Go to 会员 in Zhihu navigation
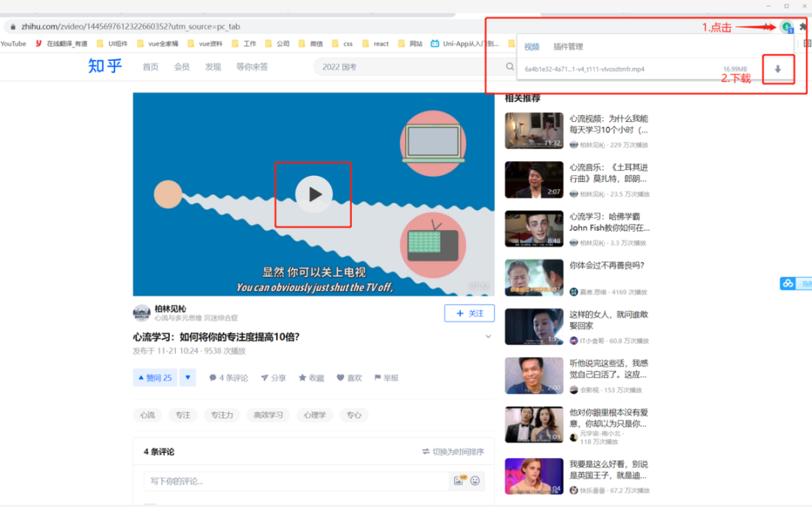The height and width of the screenshot is (507, 812). click(182, 67)
